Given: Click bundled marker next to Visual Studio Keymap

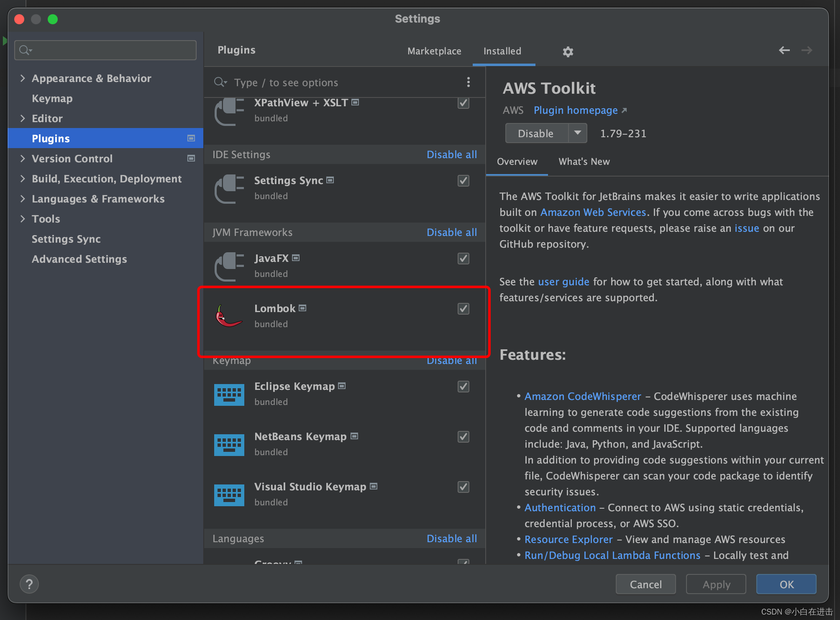Looking at the screenshot, I should (374, 486).
